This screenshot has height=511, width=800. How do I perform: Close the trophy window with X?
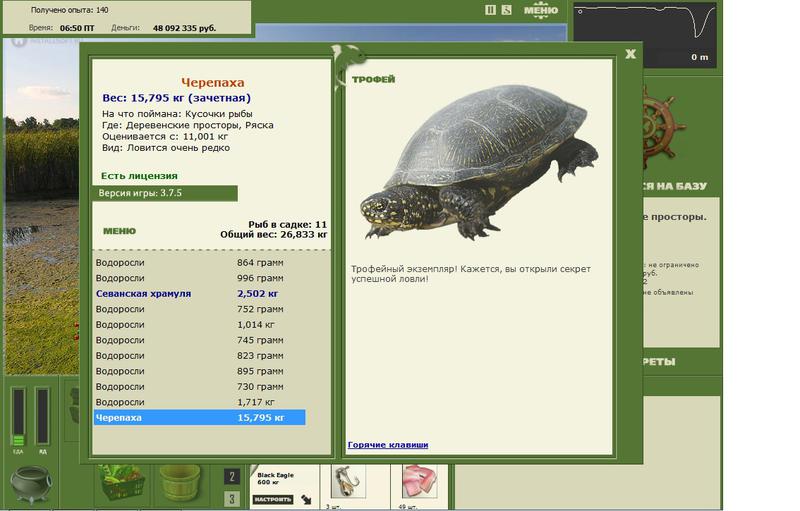point(631,54)
